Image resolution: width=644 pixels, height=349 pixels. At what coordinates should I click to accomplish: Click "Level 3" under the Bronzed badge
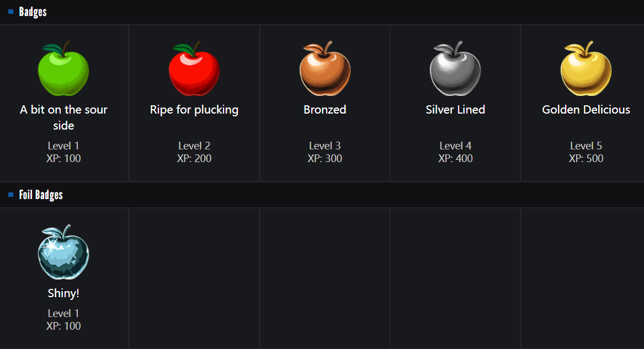click(325, 146)
